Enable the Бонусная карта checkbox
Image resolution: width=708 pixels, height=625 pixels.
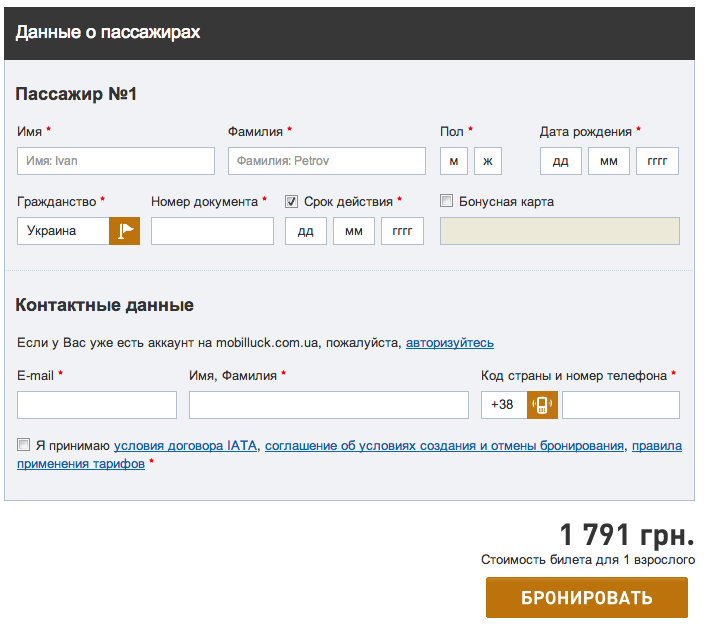point(447,201)
